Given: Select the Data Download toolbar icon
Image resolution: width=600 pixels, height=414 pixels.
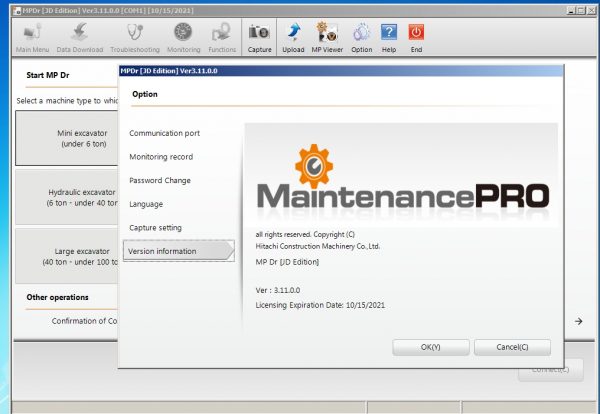Looking at the screenshot, I should pyautogui.click(x=80, y=37).
